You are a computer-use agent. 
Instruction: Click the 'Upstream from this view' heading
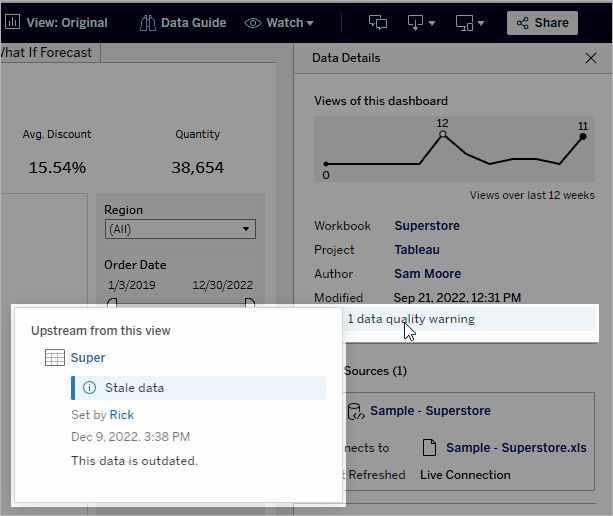click(x=101, y=331)
